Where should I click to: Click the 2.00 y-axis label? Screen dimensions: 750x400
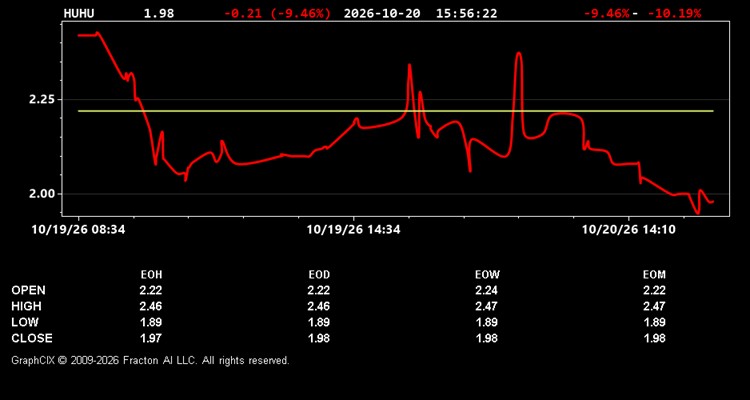pos(43,194)
